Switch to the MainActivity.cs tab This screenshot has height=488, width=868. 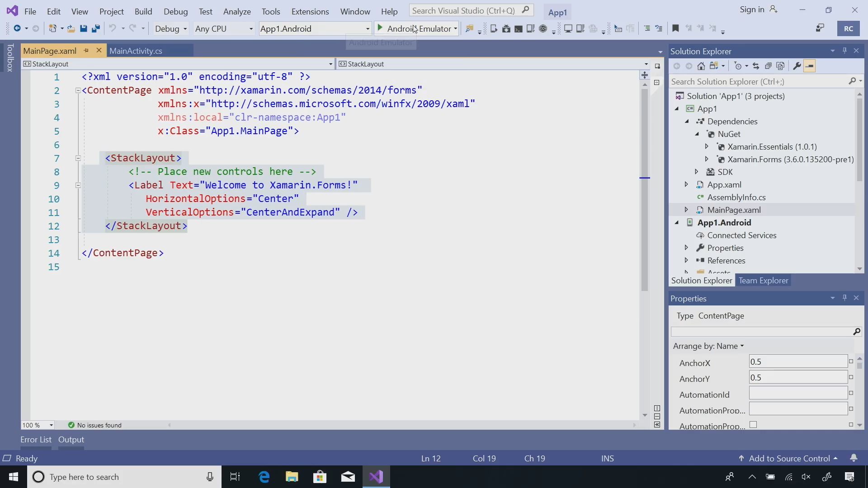click(136, 51)
